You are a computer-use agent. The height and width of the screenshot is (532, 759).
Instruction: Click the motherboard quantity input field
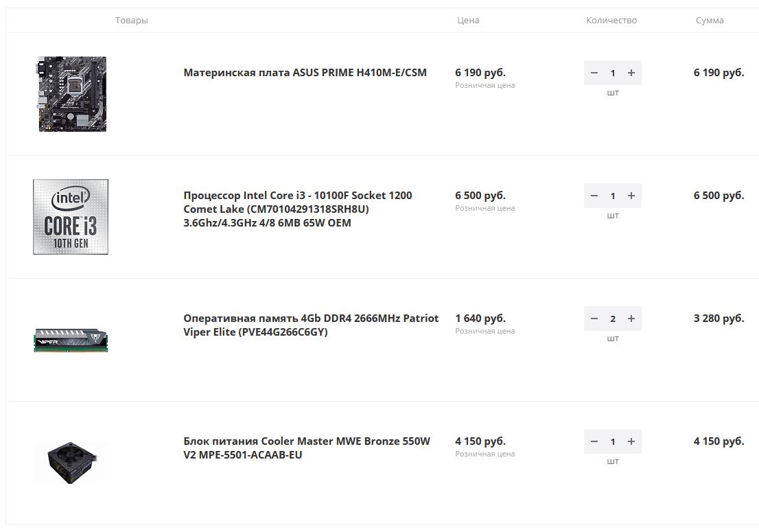click(613, 73)
